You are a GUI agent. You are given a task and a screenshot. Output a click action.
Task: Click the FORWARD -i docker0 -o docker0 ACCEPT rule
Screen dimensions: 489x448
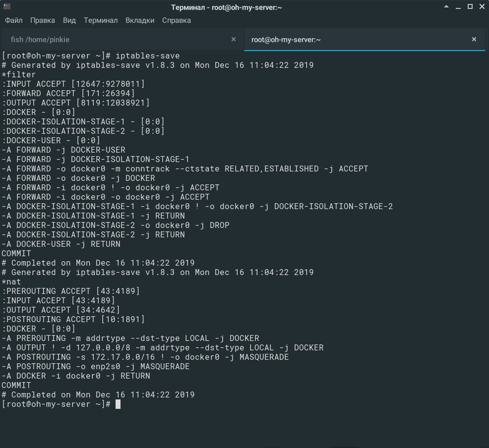pyautogui.click(x=106, y=197)
